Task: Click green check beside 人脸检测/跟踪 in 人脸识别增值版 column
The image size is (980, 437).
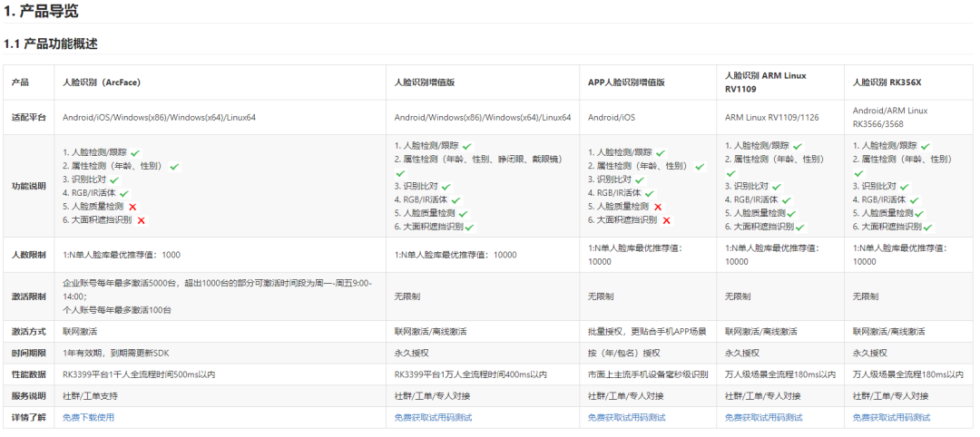Action: [466, 145]
